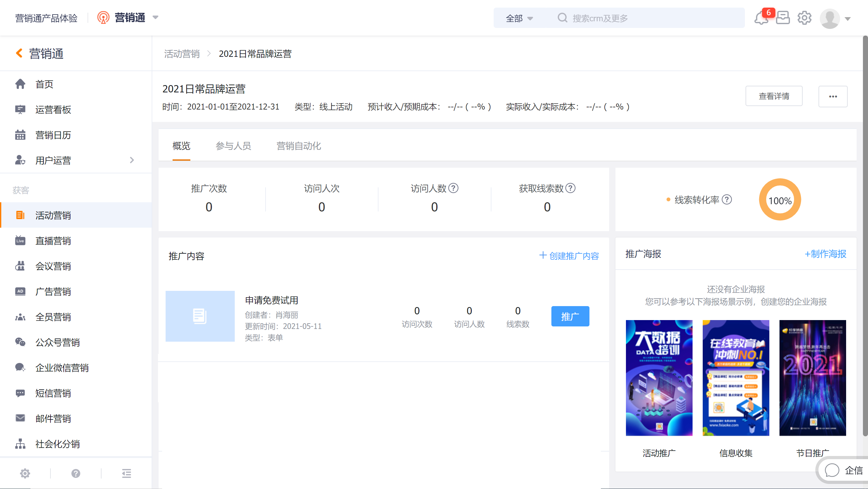Open the 全部 search scope dropdown
Image resolution: width=868 pixels, height=489 pixels.
(519, 18)
